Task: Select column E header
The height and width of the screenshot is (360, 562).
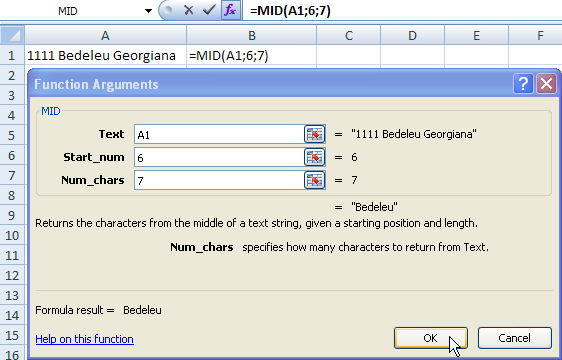Action: [476, 35]
